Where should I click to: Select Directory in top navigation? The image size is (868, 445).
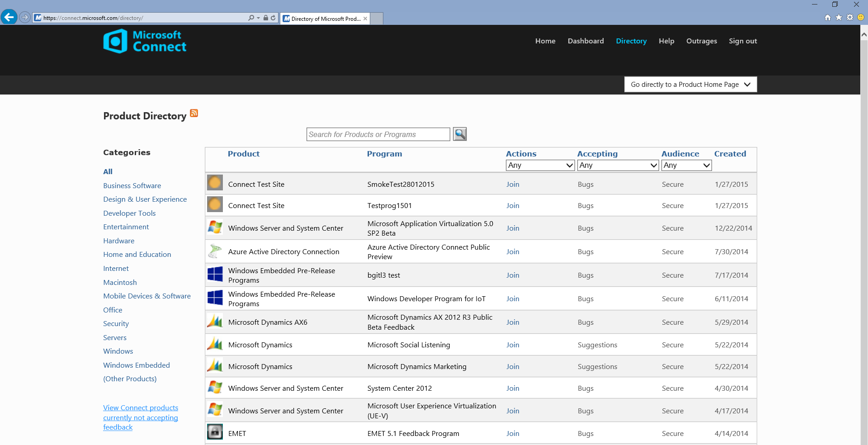tap(631, 41)
